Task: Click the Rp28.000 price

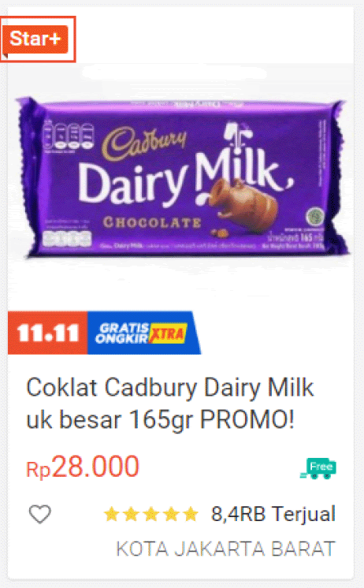Action: [x=83, y=467]
